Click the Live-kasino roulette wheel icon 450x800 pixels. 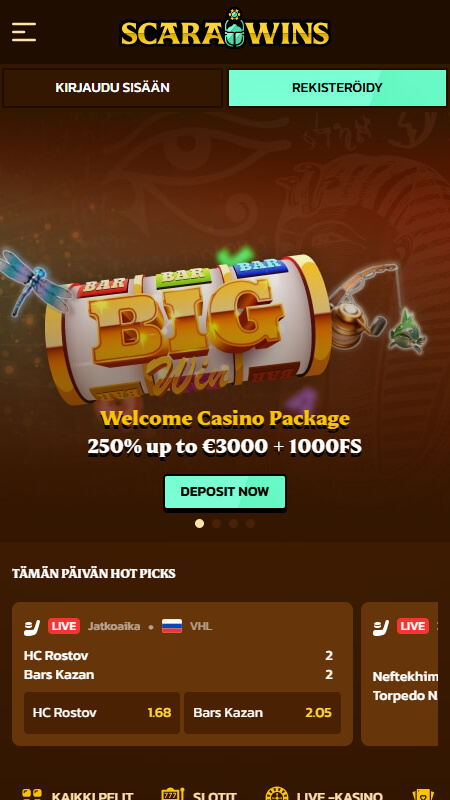click(x=277, y=794)
